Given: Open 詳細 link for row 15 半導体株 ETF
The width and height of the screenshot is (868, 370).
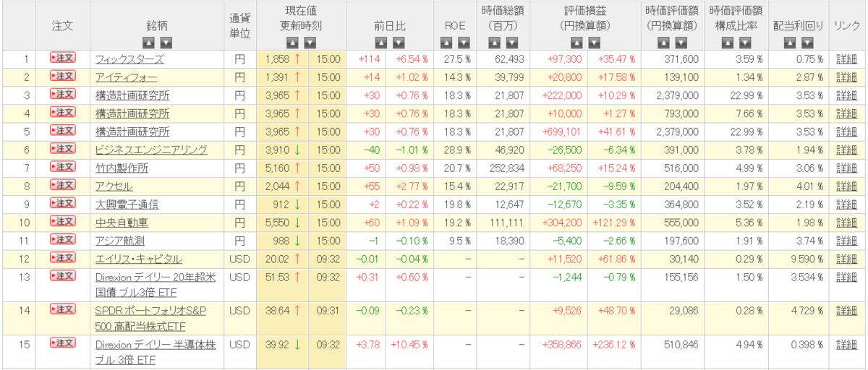Looking at the screenshot, I should pyautogui.click(x=846, y=344).
